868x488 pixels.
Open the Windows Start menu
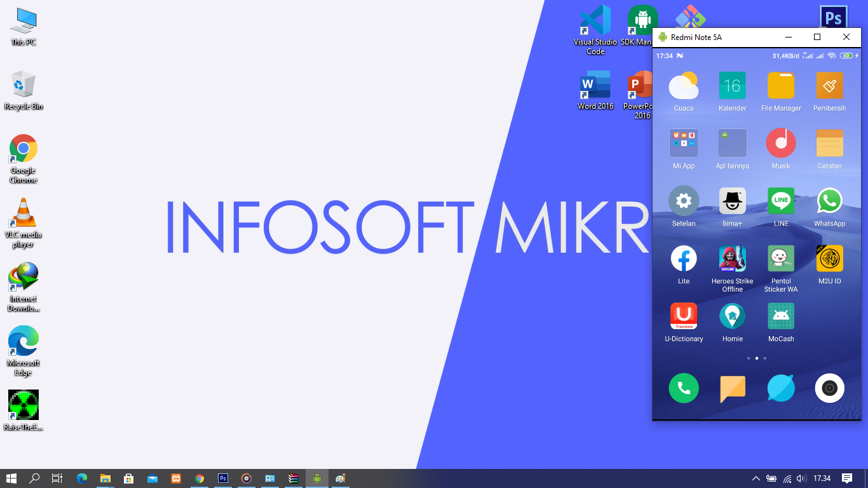click(11, 478)
